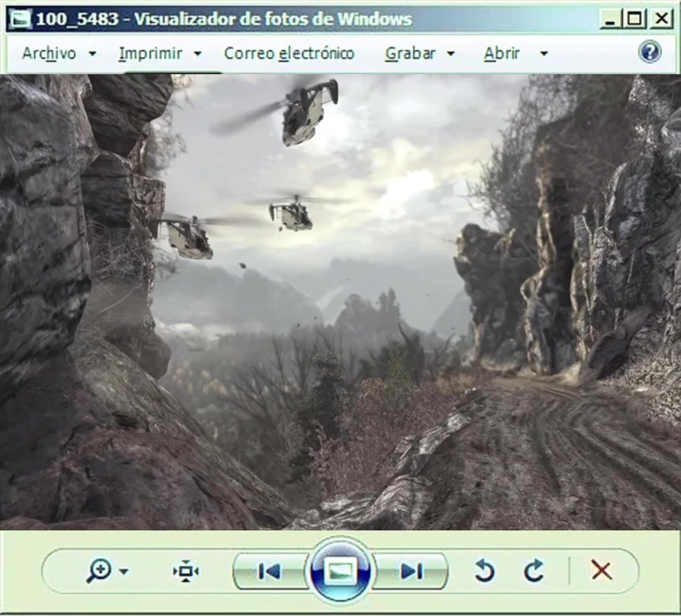
Task: Open the Grabar menu
Action: (410, 54)
